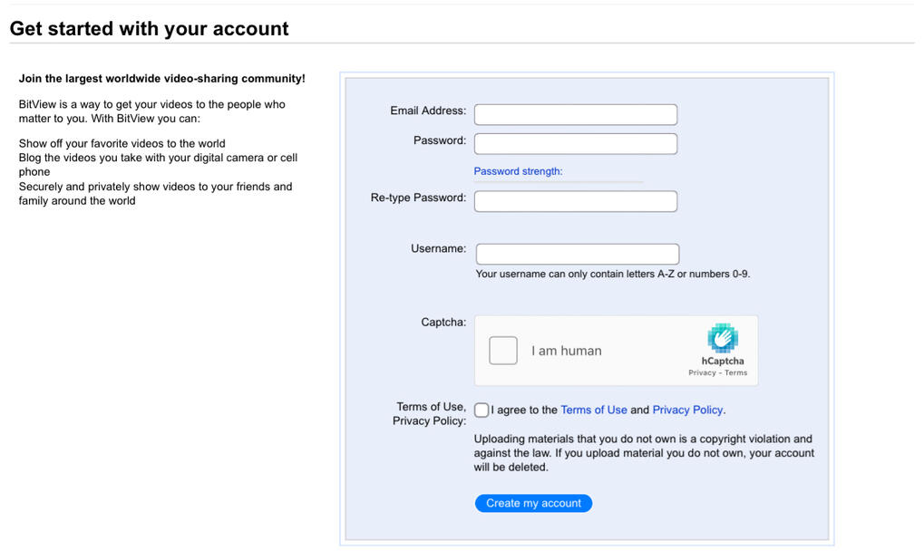
Task: Select the Re-type Password input field
Action: [575, 201]
